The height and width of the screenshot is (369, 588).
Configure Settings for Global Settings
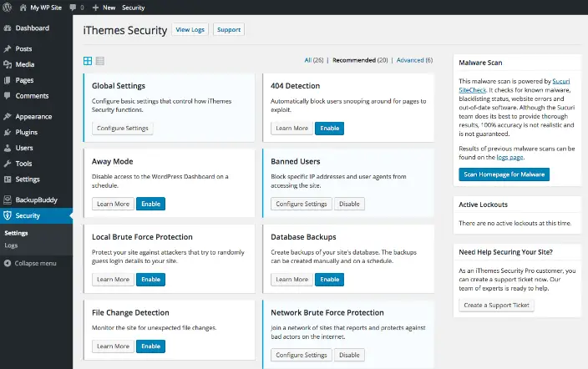coord(123,129)
